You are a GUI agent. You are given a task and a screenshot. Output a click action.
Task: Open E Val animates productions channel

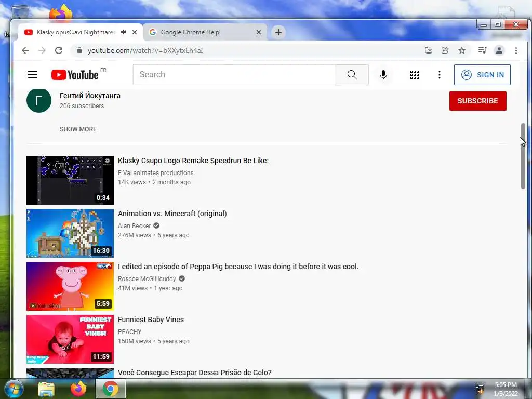(156, 172)
